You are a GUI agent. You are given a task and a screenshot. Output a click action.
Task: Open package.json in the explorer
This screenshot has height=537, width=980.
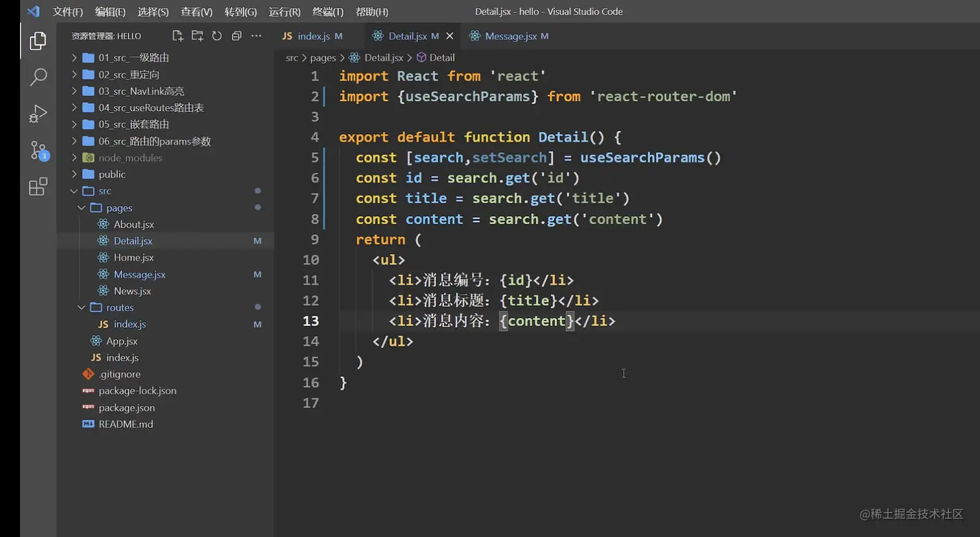[165, 407]
